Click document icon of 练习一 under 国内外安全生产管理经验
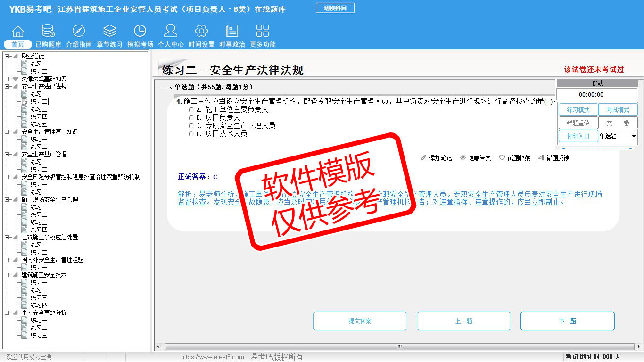This screenshot has width=644, height=362. pyautogui.click(x=25, y=267)
